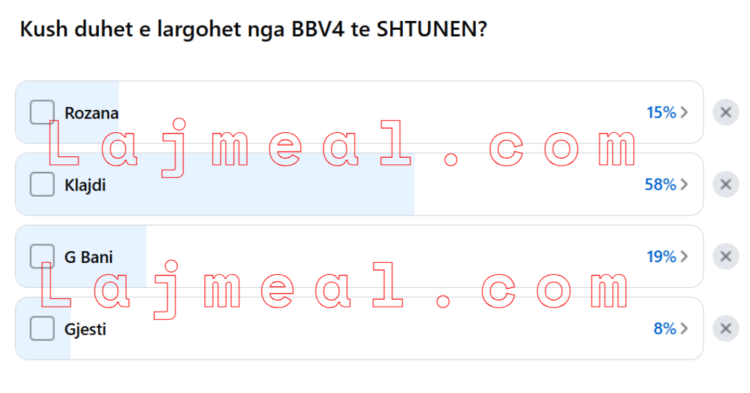Expand voters via chevron next to 15%

pos(684,112)
